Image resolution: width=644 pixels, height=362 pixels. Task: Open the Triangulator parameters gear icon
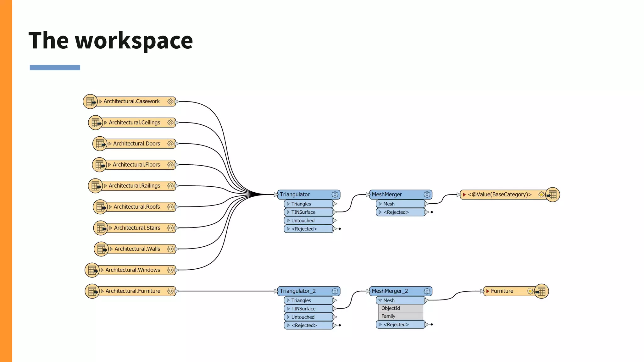click(335, 195)
